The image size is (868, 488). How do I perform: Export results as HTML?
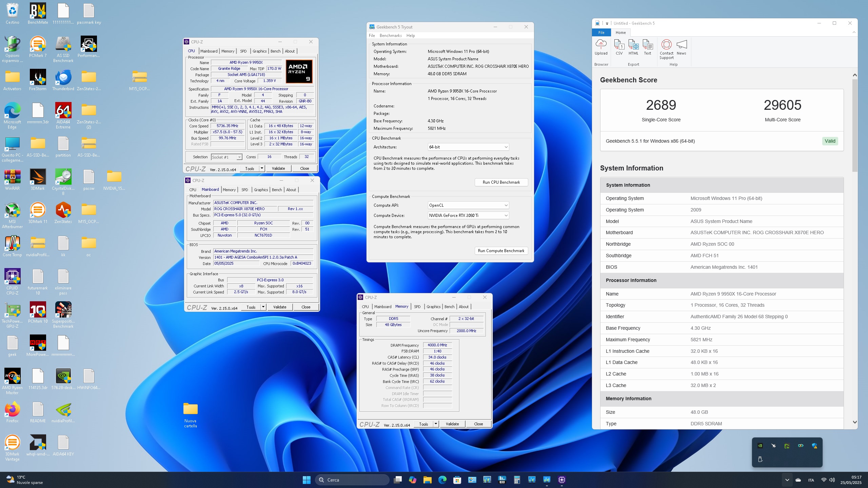click(633, 47)
